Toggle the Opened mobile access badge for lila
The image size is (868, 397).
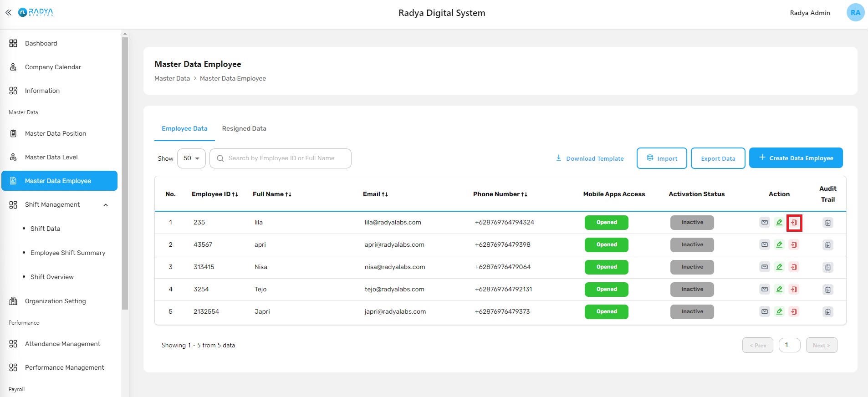pos(606,223)
